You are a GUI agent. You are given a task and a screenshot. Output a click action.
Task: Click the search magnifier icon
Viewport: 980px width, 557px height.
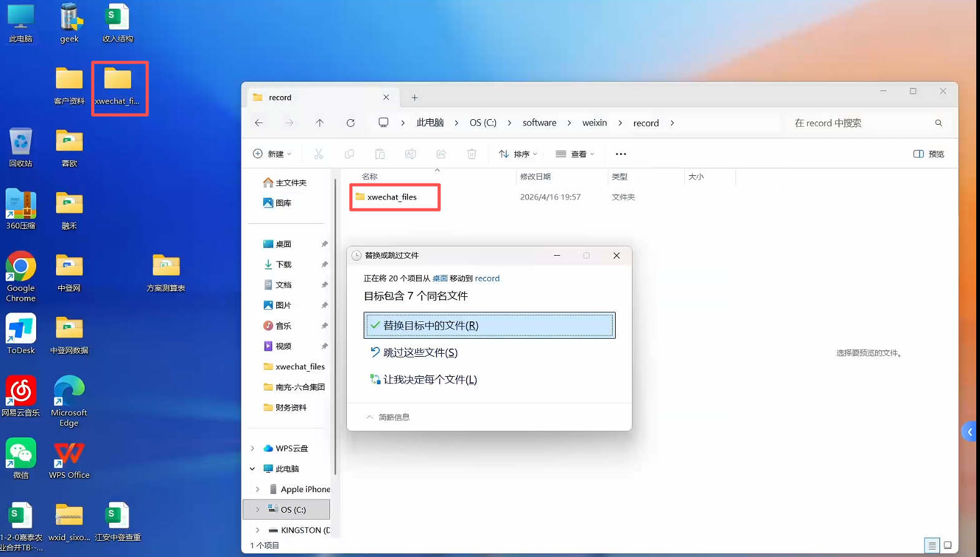938,123
